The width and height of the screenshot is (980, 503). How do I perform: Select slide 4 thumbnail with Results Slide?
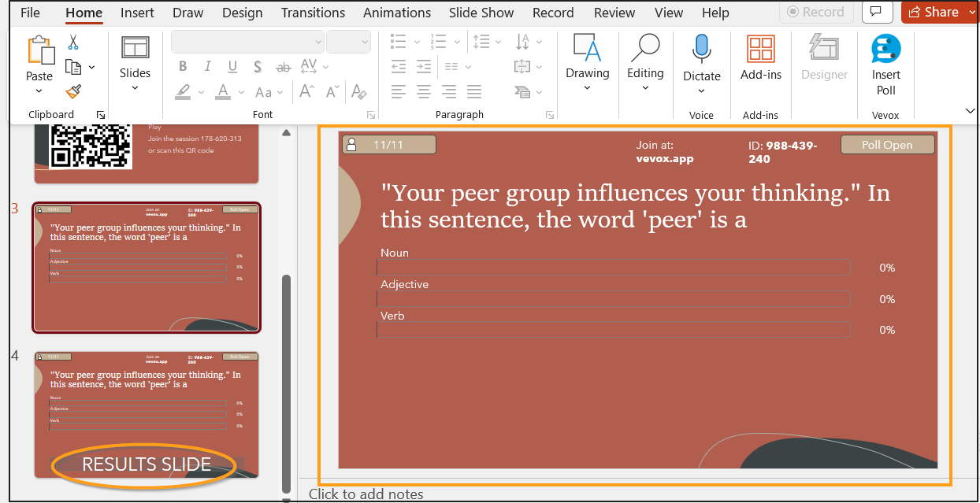pyautogui.click(x=147, y=414)
